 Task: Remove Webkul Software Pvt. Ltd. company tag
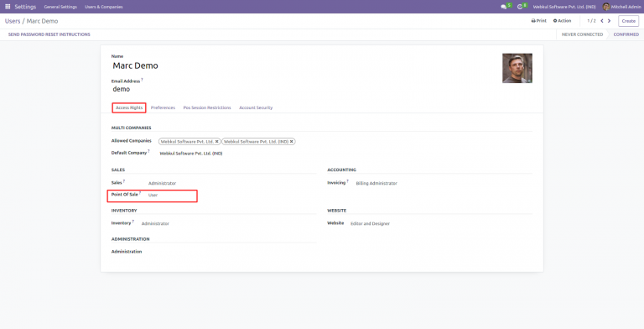[217, 142]
